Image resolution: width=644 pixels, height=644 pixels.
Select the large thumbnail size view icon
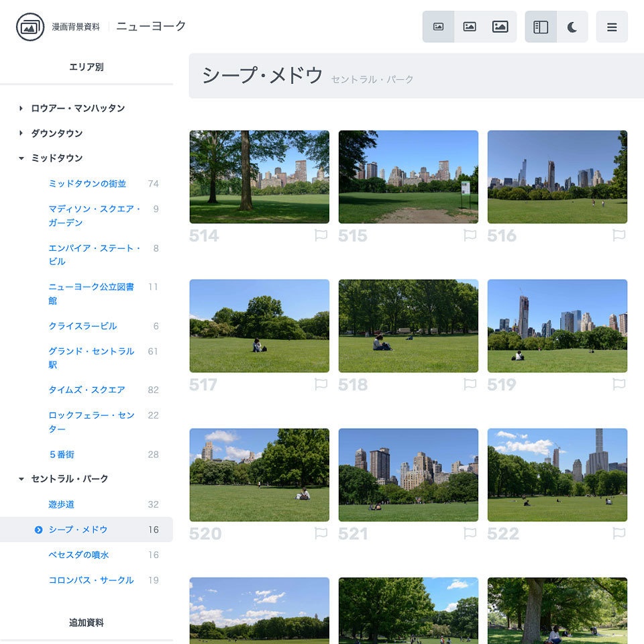coord(500,27)
